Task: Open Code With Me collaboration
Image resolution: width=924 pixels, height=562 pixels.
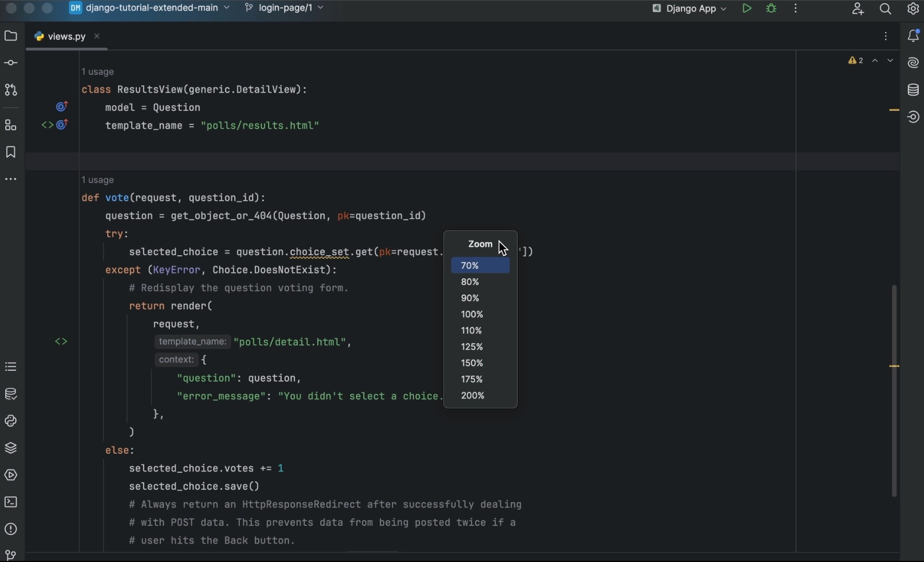Action: (x=859, y=8)
